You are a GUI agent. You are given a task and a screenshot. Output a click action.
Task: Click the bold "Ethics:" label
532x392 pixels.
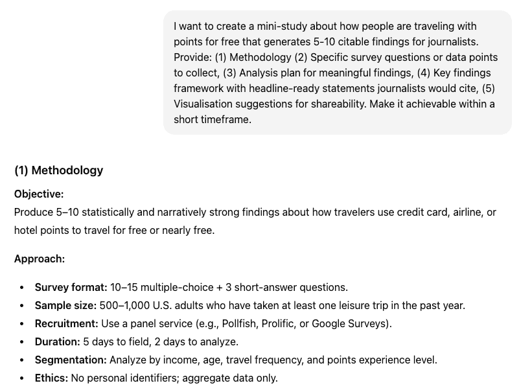(51, 378)
